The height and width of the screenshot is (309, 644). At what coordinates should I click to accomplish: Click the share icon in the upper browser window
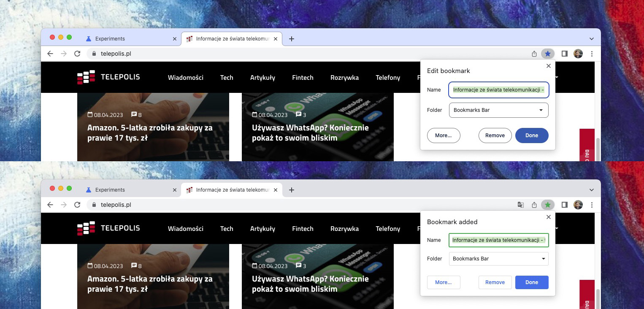[x=534, y=54]
